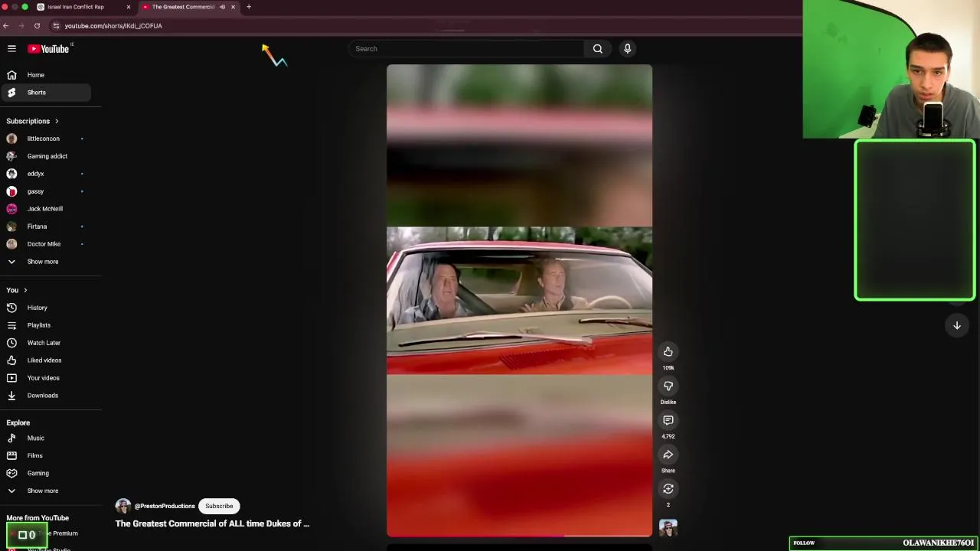Open Watch Later list
The width and height of the screenshot is (980, 551).
coord(45,343)
